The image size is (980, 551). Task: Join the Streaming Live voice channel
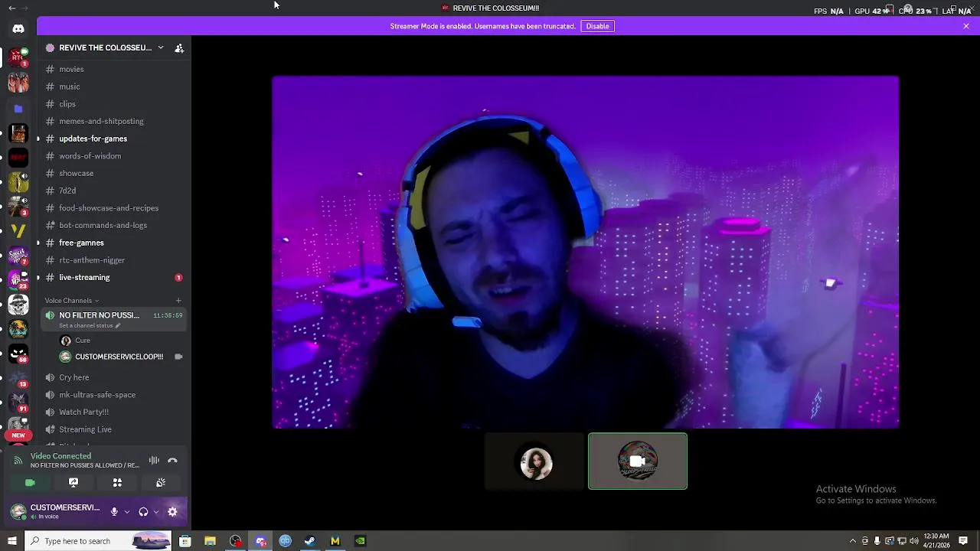pyautogui.click(x=114, y=429)
